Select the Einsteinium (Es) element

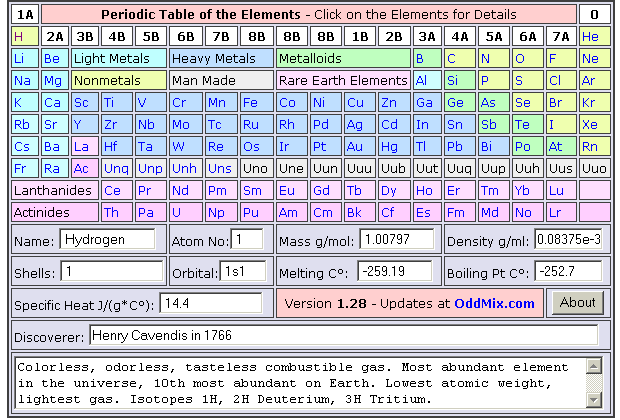[x=427, y=213]
